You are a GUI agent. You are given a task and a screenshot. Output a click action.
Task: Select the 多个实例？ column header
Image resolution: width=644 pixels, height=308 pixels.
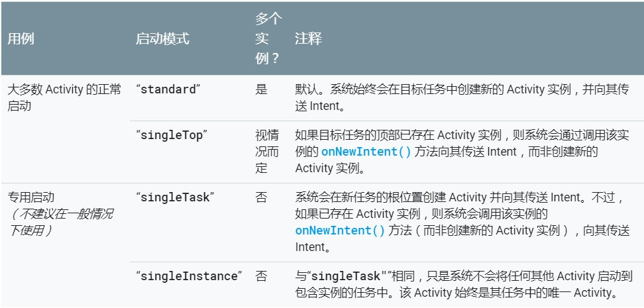tap(267, 39)
